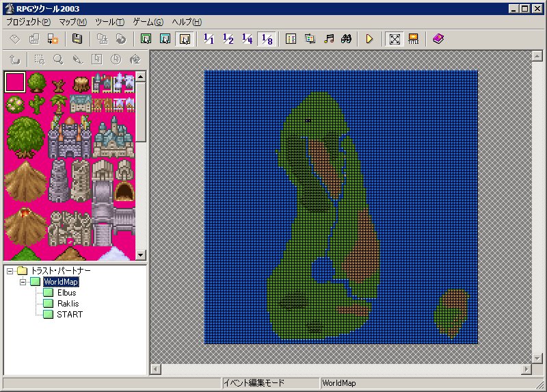Toggle the full screen mode icon
This screenshot has height=392, width=547.
[395, 39]
